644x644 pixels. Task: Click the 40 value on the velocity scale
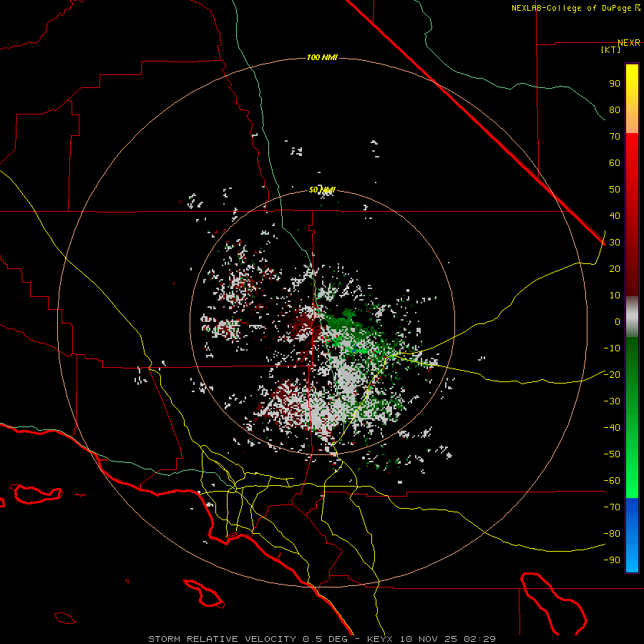tap(615, 215)
